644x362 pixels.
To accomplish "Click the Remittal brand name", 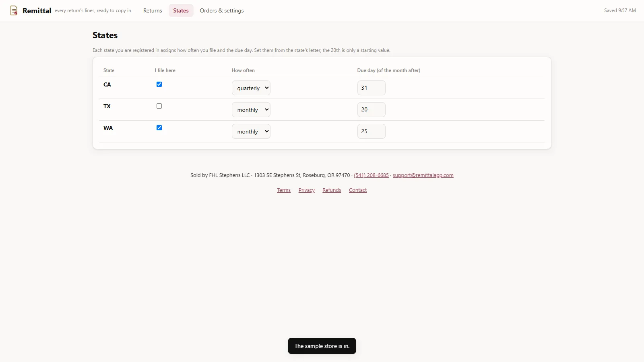I will 37,11.
